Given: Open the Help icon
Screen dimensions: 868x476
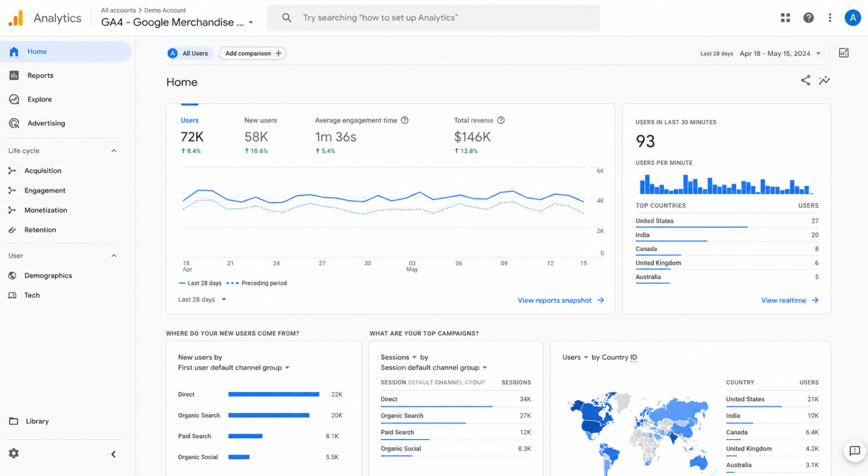Looking at the screenshot, I should [x=808, y=18].
